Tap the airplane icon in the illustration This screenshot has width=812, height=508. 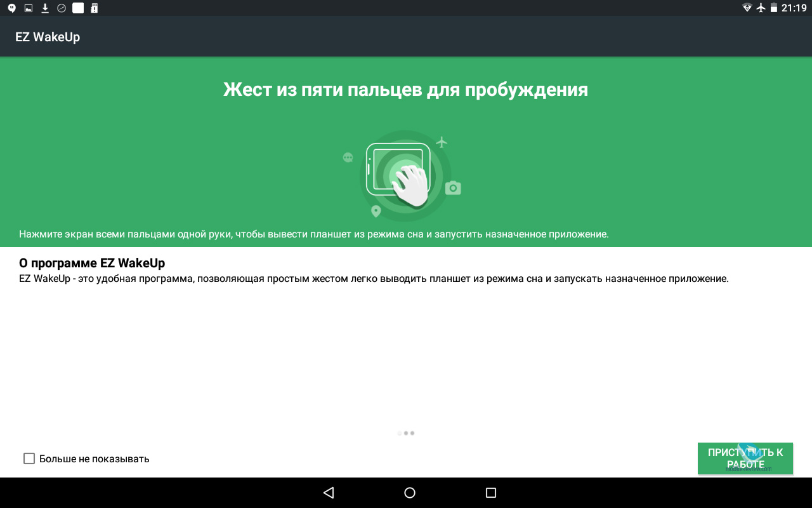pyautogui.click(x=442, y=142)
